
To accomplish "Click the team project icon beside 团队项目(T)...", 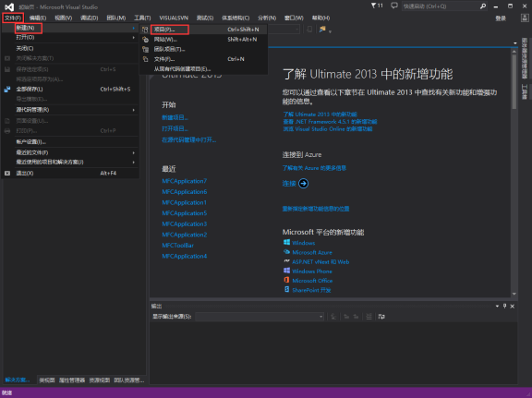I will pos(145,49).
